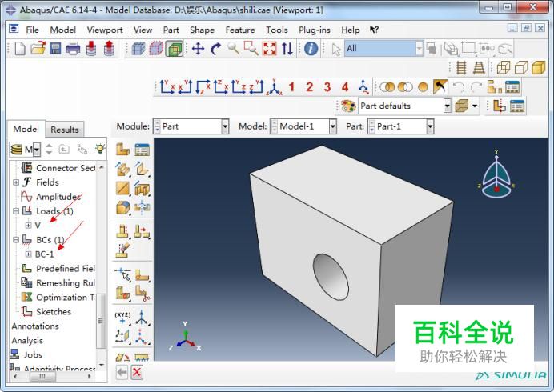Viewport: 554px width, 392px height.
Task: Apply saved view number 1
Action: [291, 87]
